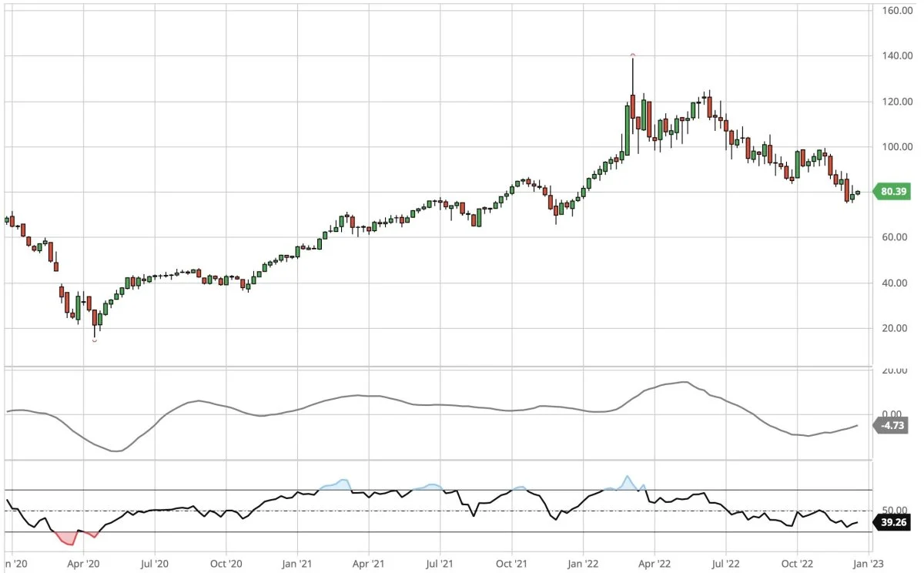
Task: Click the 140.00 price axis label
Action: pos(896,57)
